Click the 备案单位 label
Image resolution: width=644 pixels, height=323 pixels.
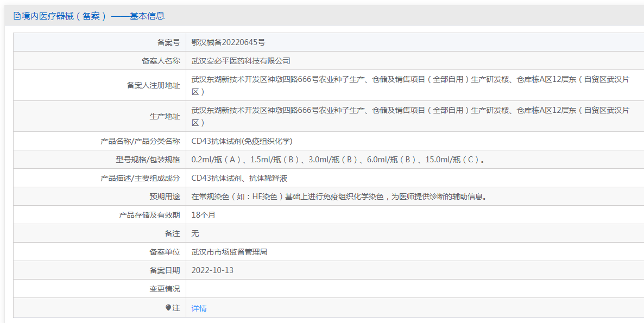click(x=165, y=252)
